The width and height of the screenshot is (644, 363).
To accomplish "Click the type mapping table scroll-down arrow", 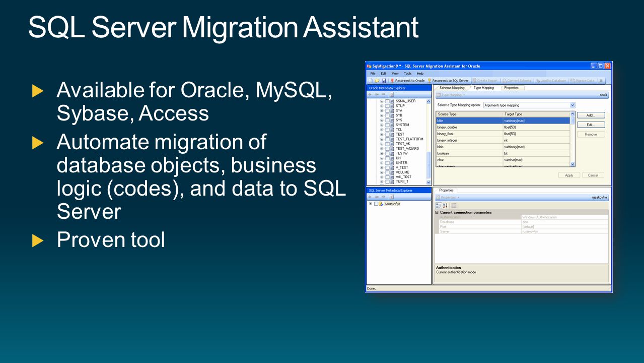I will point(573,164).
